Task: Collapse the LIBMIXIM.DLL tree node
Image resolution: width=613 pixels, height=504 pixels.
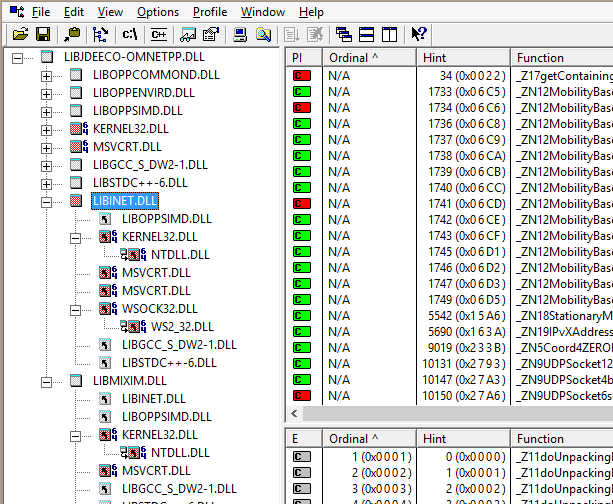Action: coord(46,382)
